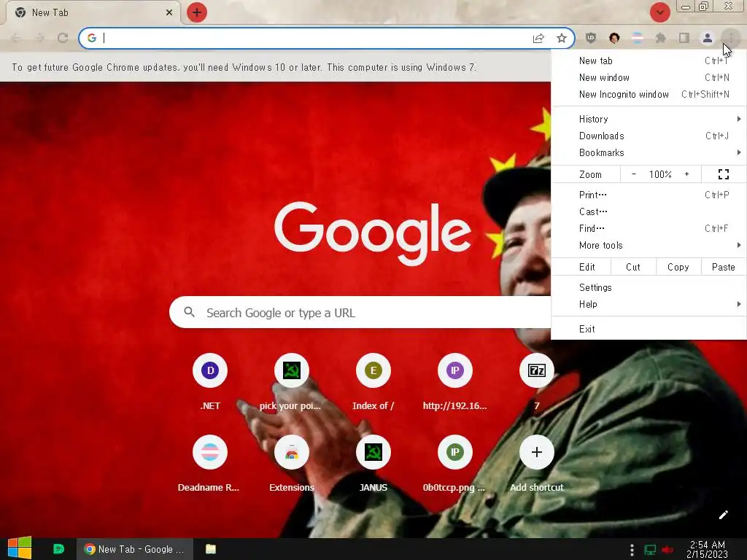Click the Google logo
The image size is (747, 560).
[373, 233]
